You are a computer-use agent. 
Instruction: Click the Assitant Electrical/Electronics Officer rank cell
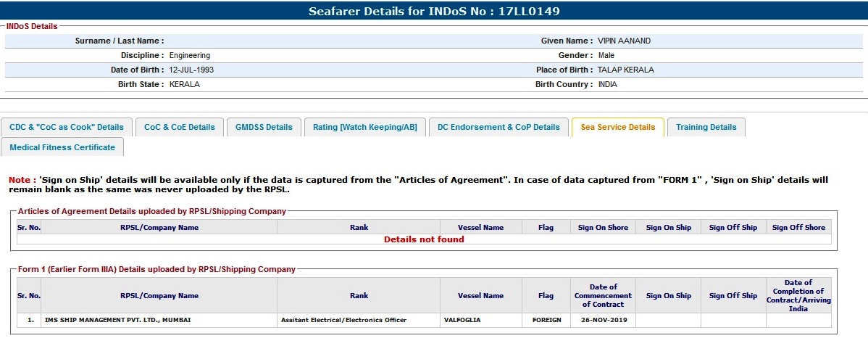pos(343,320)
